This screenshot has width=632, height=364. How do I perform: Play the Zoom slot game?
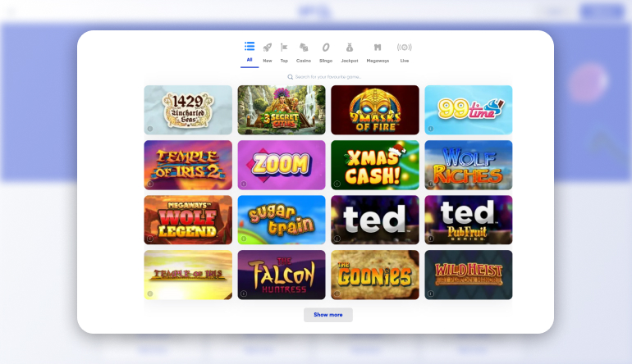click(x=282, y=165)
